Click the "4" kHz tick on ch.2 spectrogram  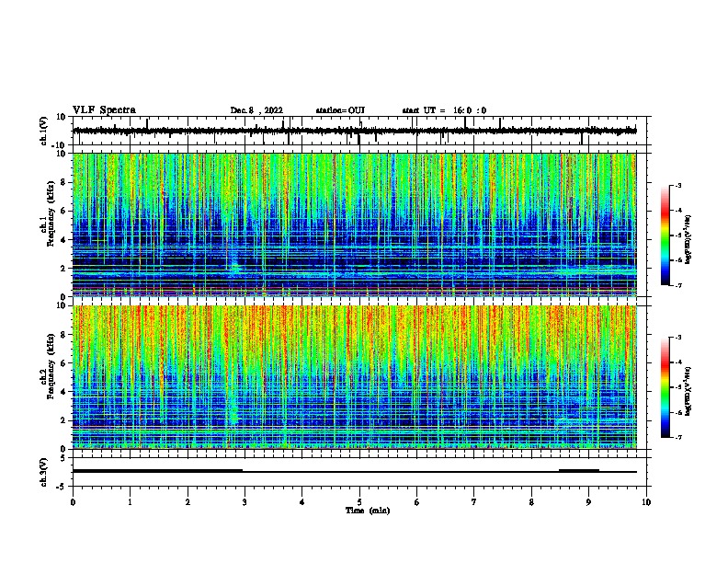[63, 392]
